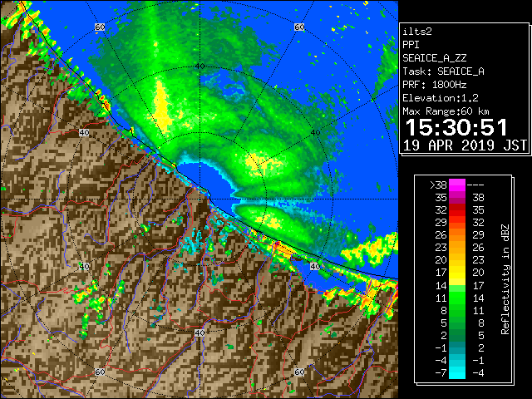Click the '40' label near the southeast coastline
This screenshot has height=399, width=532.
pos(316,266)
